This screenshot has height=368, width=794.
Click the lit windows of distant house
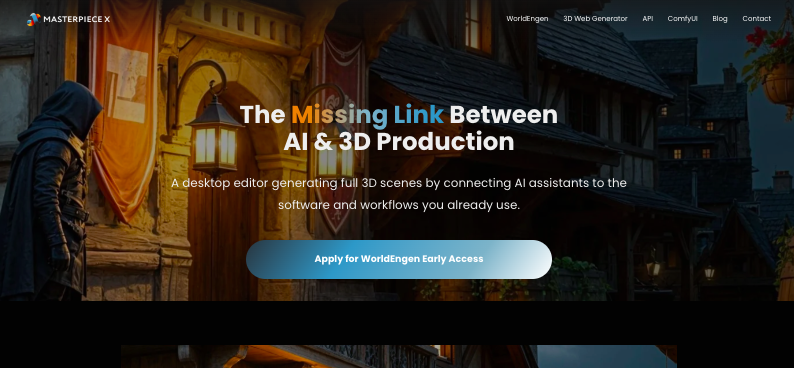click(x=691, y=153)
